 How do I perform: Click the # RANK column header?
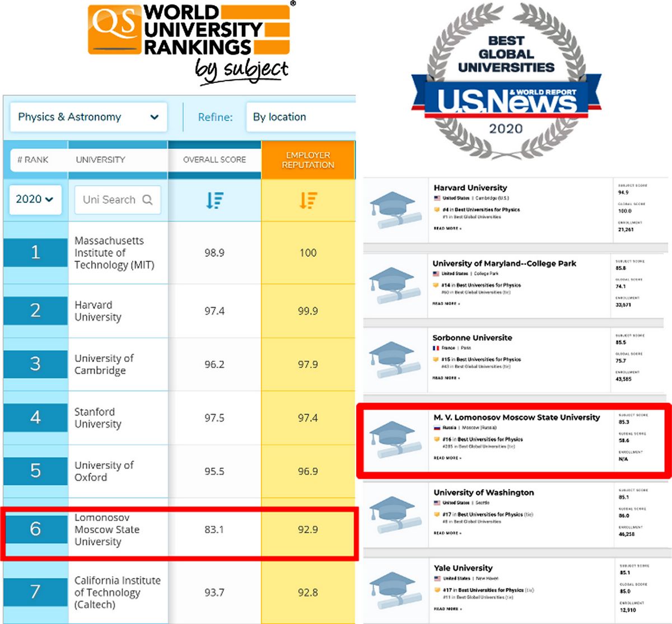point(33,159)
